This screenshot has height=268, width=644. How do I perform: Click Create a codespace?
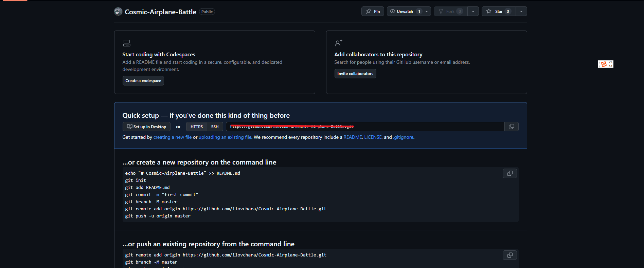pyautogui.click(x=143, y=81)
